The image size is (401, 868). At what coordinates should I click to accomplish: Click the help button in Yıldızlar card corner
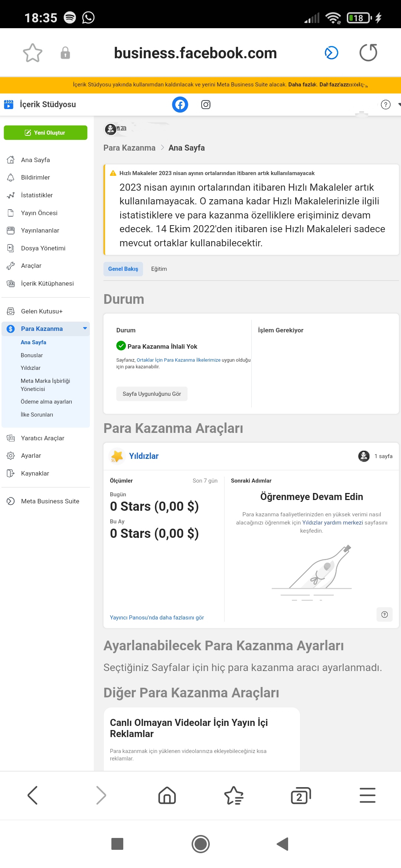(x=385, y=615)
